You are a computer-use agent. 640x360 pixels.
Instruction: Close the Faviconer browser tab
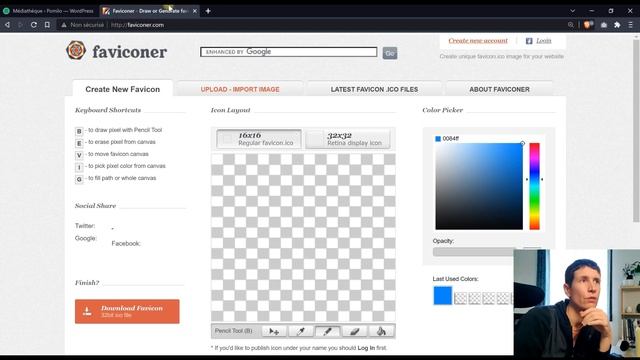tap(195, 11)
